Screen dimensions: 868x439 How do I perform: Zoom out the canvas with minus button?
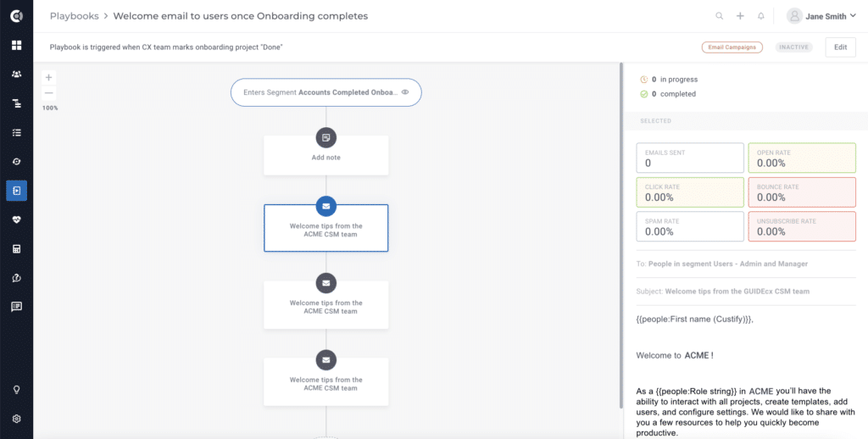(x=48, y=92)
